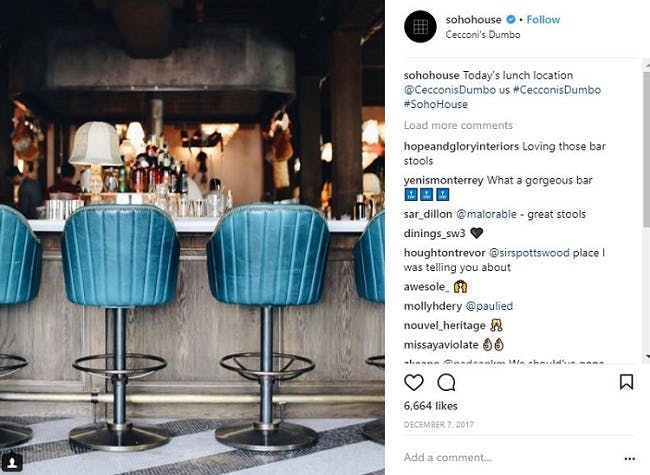
Task: View the 6,664 likes list
Action: (430, 406)
